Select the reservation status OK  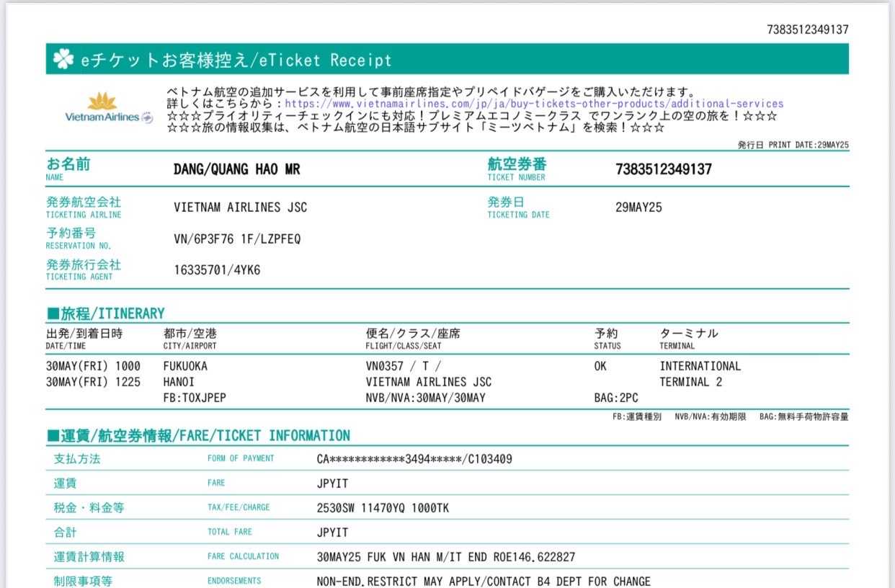(600, 366)
